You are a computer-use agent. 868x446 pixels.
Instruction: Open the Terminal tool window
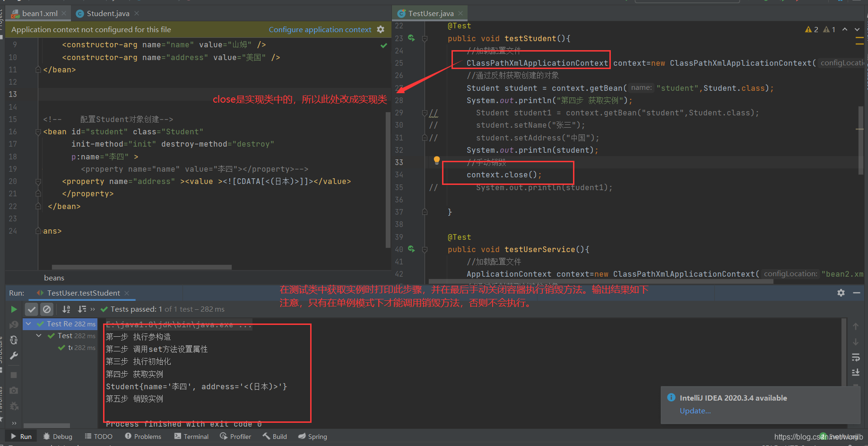tap(191, 437)
